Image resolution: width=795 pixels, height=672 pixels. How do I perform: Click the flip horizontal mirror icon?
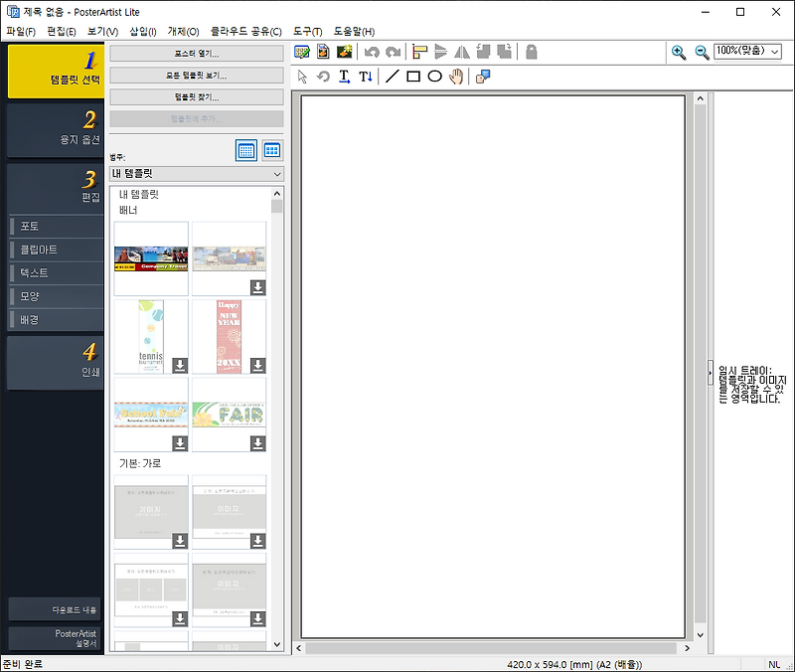[x=462, y=52]
